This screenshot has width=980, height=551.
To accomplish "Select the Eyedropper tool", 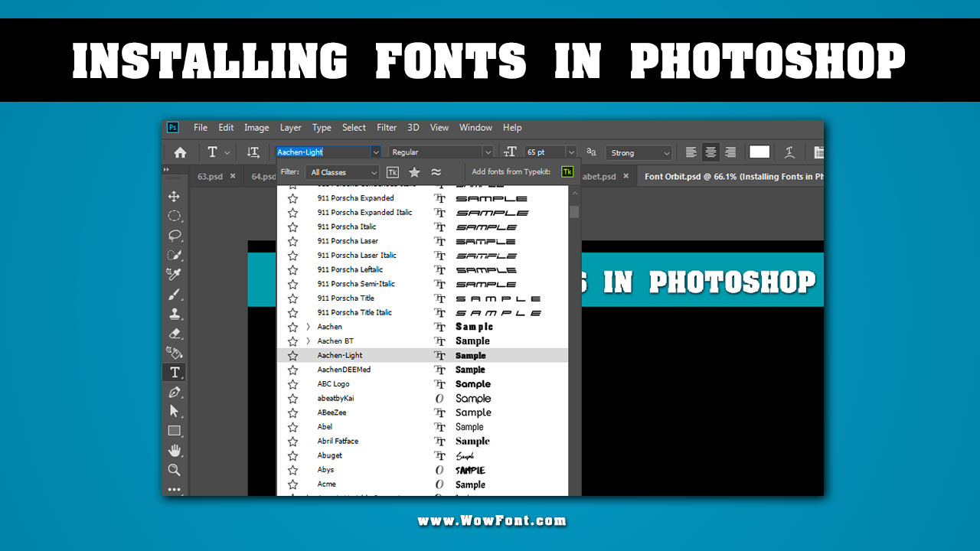I will tap(175, 275).
